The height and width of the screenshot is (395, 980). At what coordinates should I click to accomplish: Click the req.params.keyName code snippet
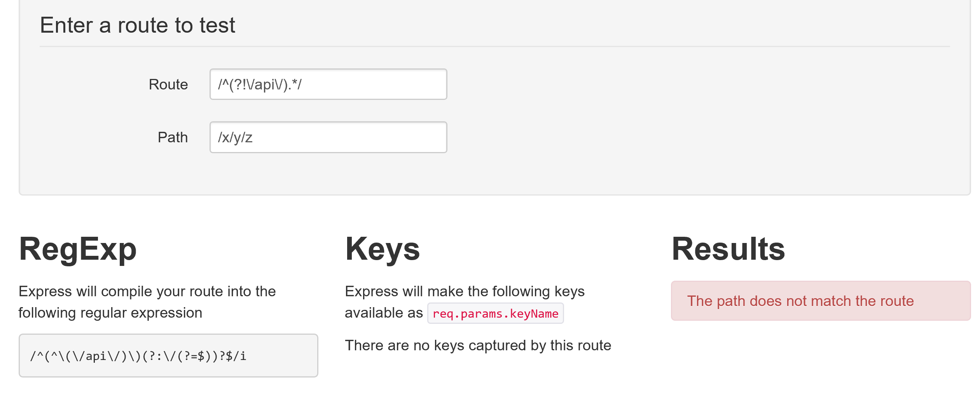pyautogui.click(x=495, y=313)
